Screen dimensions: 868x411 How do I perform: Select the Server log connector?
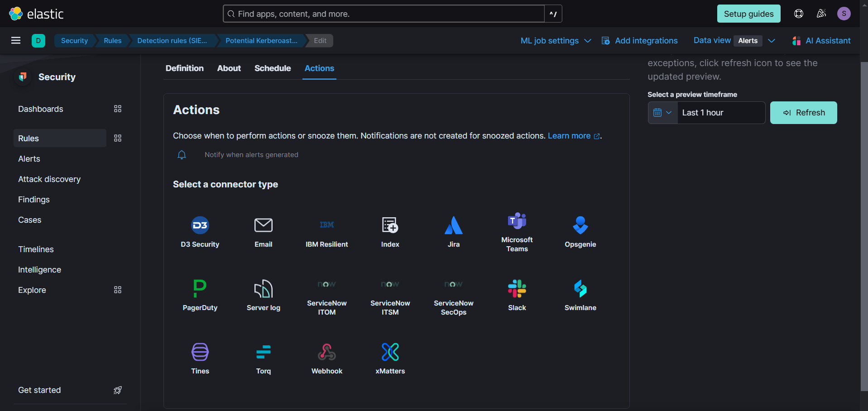tap(264, 295)
